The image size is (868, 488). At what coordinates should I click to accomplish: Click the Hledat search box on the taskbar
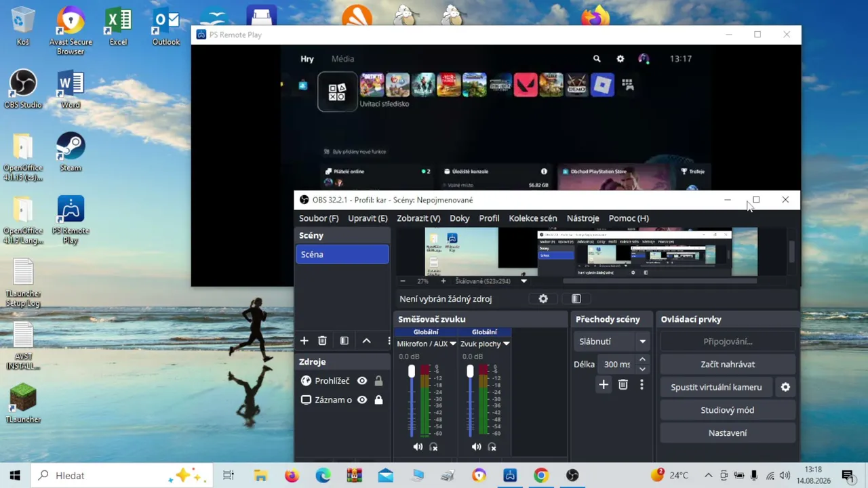point(123,476)
